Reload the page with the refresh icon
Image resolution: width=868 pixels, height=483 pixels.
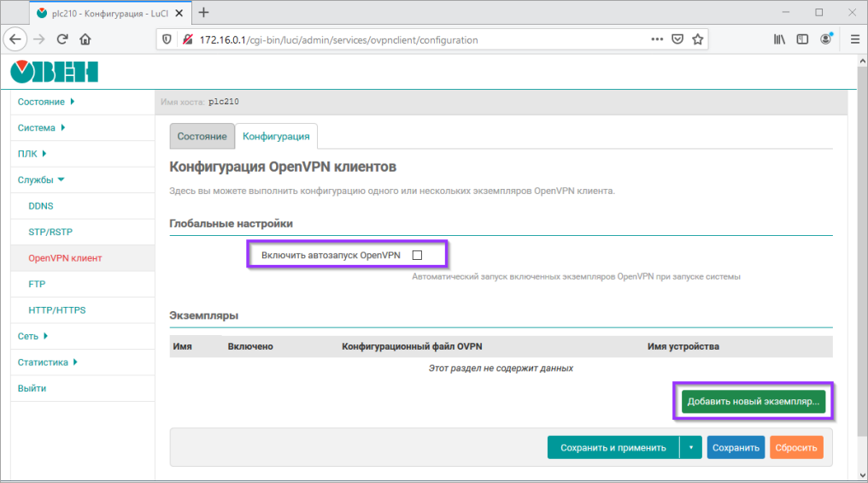[62, 39]
